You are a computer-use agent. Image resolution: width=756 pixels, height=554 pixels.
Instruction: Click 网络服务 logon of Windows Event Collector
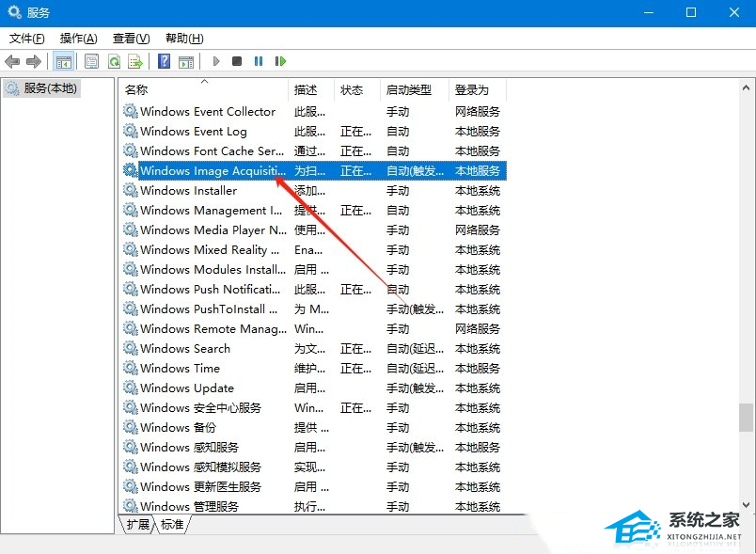(478, 111)
